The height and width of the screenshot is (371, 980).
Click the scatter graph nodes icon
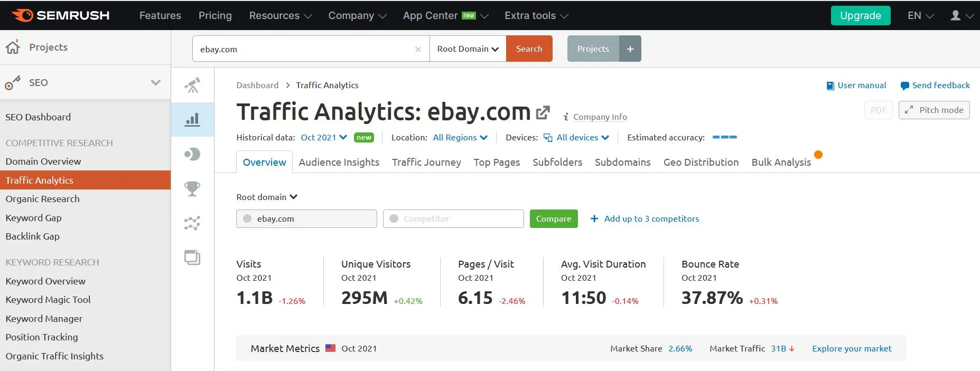[192, 223]
